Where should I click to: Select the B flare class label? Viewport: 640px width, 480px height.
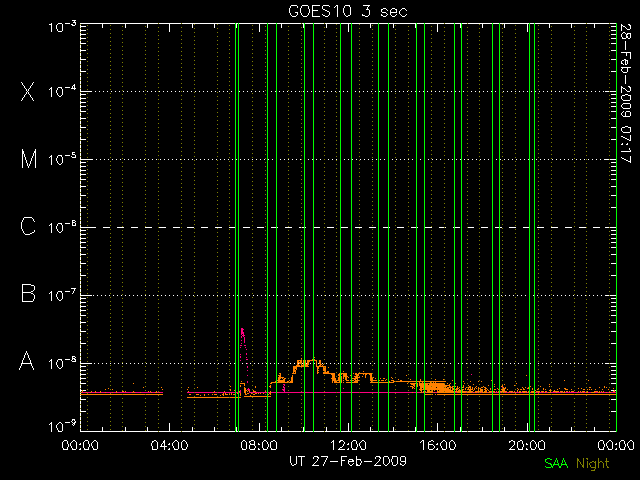click(28, 293)
